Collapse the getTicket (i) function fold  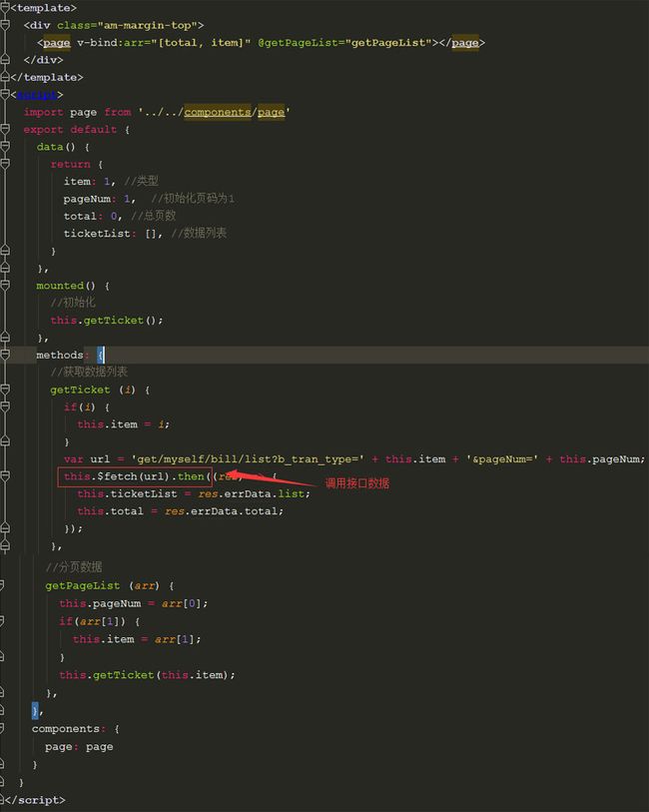5,390
